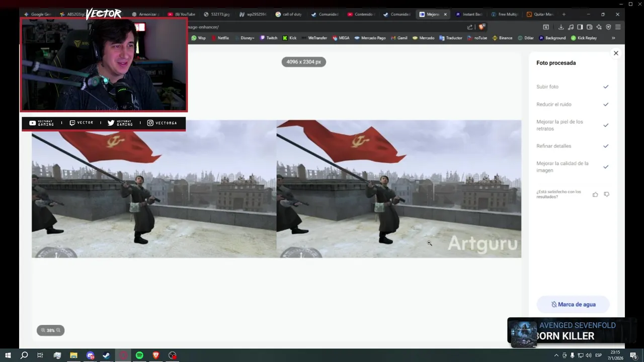Toggle the browser sidebar panel icon
Viewport: 644px width, 362px height.
coord(580,27)
